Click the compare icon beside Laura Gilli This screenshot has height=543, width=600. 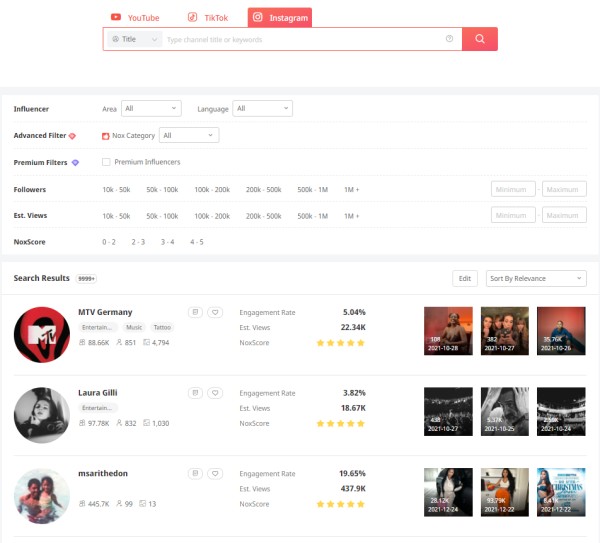195,393
